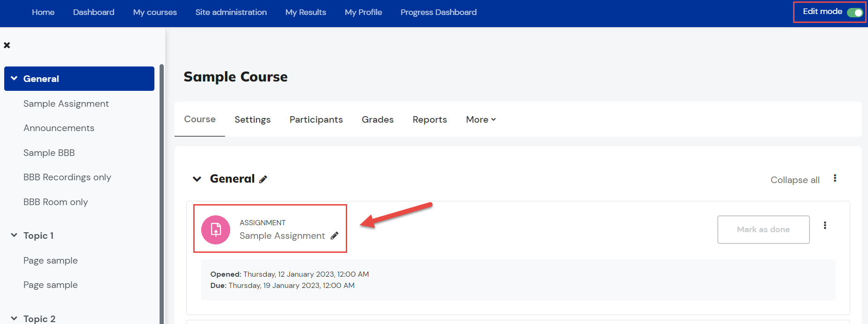Image resolution: width=868 pixels, height=324 pixels.
Task: Go to the Participants tab
Action: point(316,119)
